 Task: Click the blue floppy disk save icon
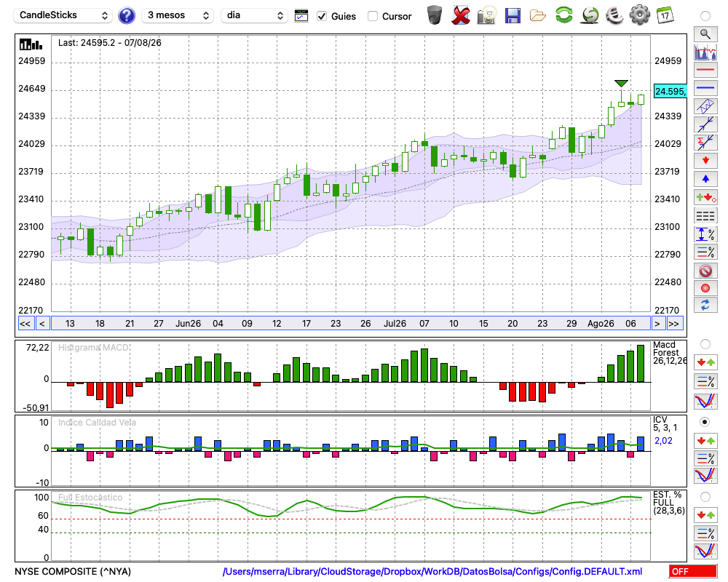pos(513,16)
